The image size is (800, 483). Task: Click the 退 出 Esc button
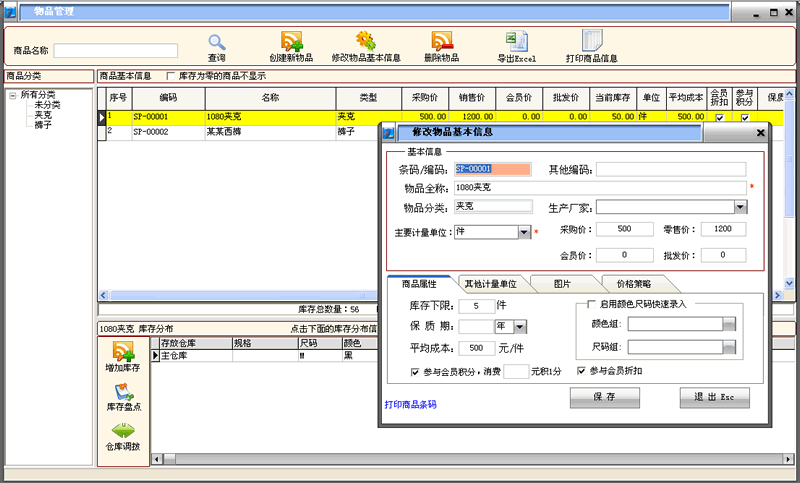click(x=714, y=397)
